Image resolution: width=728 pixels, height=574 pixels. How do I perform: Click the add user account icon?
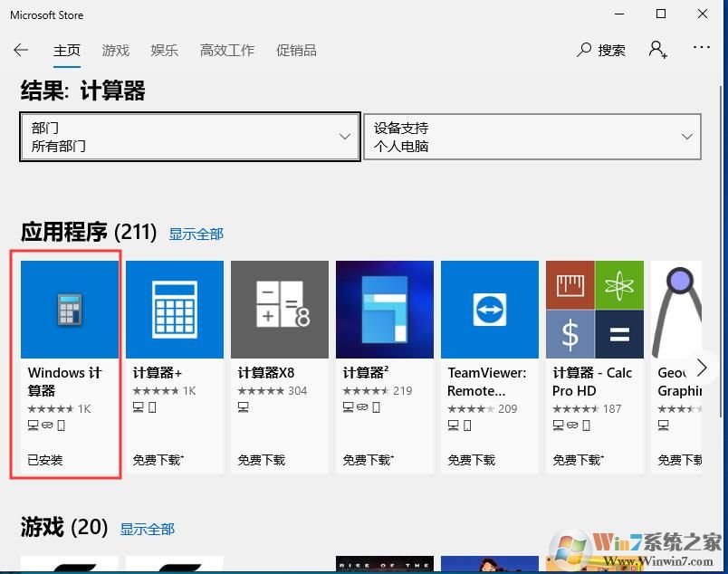coord(657,50)
